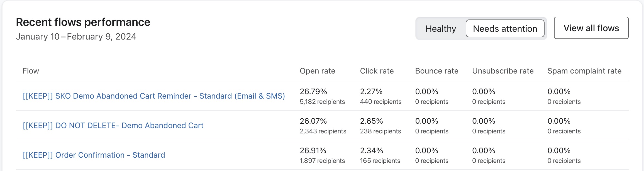The width and height of the screenshot is (644, 171).
Task: Click the 5,182 recipients count
Action: coord(323,102)
